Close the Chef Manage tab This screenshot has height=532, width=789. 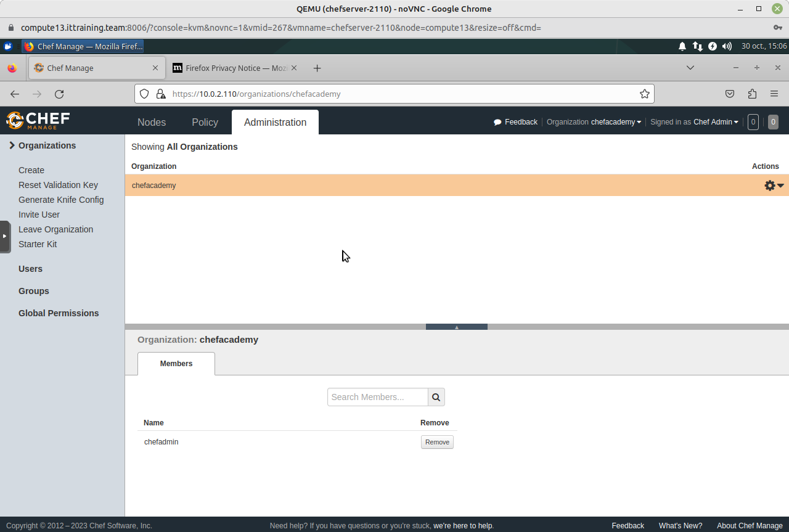coord(155,68)
